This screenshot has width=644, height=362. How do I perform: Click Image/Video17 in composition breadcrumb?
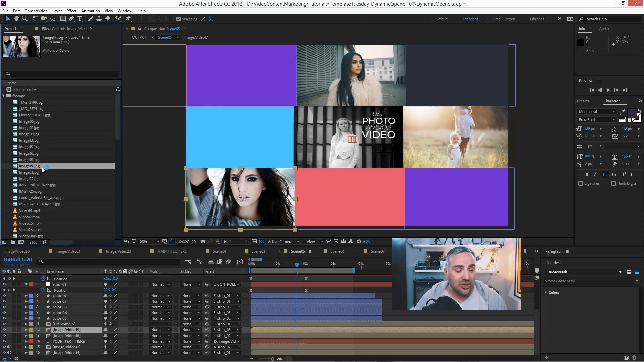click(x=195, y=37)
